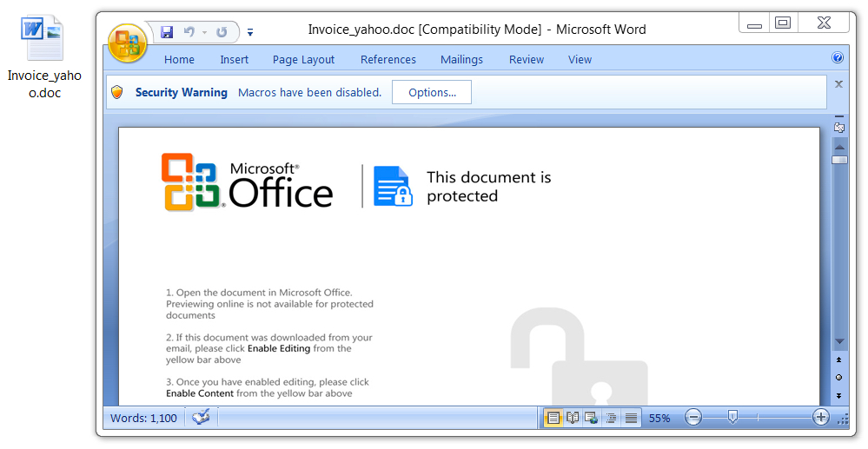Open the Home ribbon tab

click(x=179, y=60)
